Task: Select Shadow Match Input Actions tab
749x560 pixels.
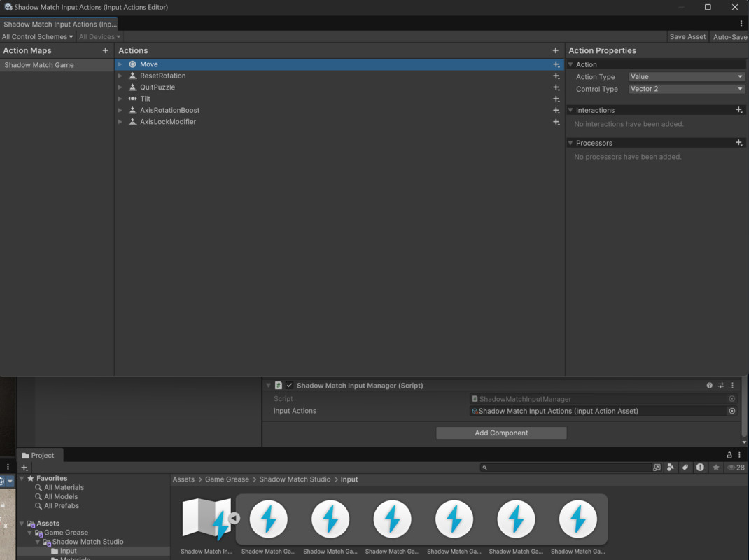Action: [x=59, y=24]
